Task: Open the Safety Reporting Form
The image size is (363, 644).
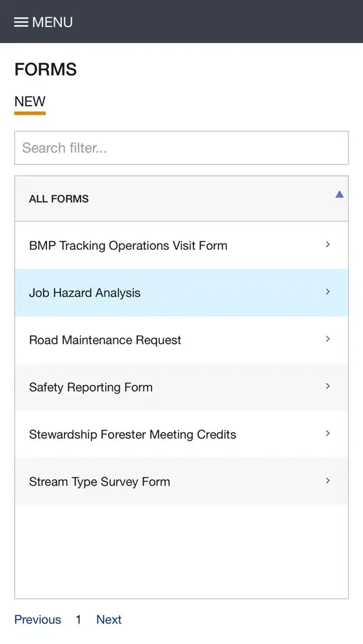Action: coord(181,387)
